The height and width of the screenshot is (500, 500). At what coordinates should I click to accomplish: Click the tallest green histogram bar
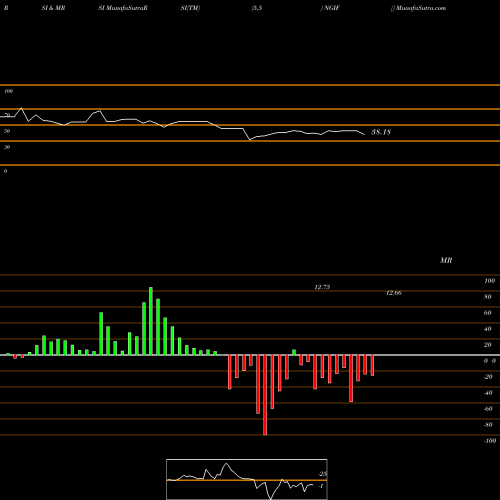[x=151, y=321]
